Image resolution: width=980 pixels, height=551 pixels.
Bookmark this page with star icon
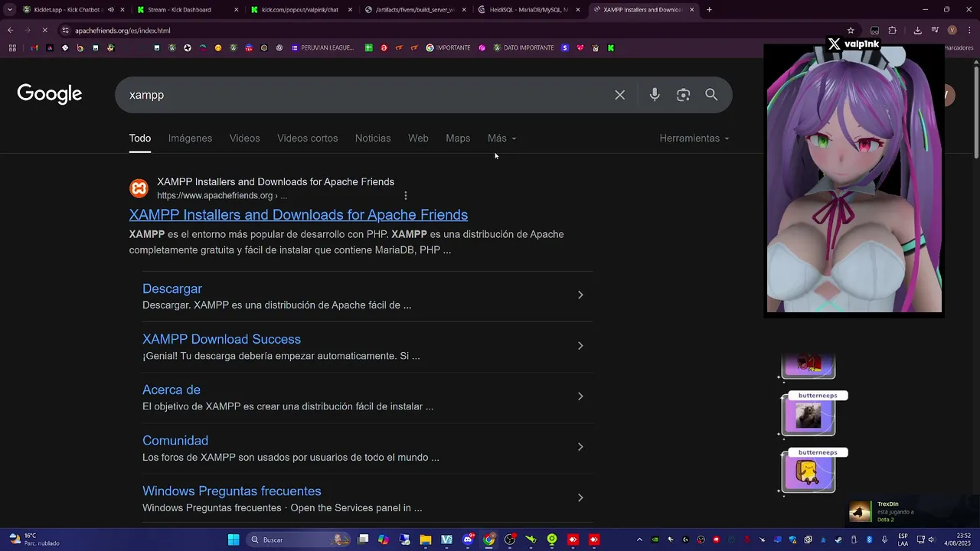[x=851, y=31]
